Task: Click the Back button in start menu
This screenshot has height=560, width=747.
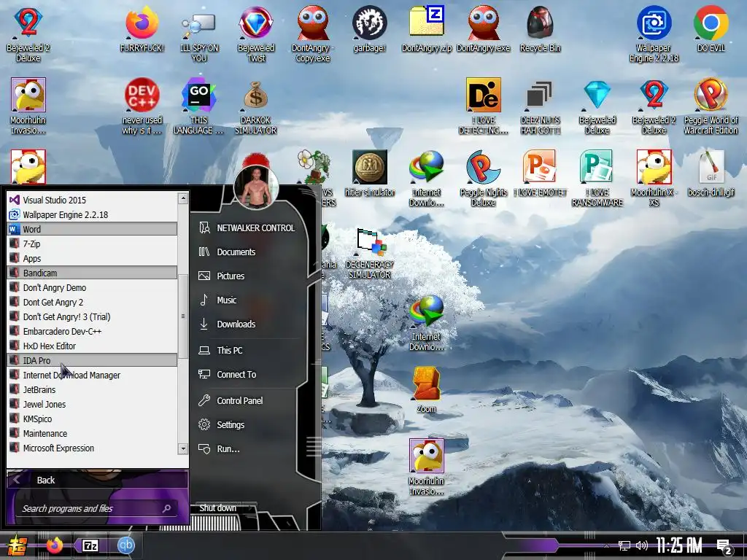Action: pyautogui.click(x=97, y=480)
